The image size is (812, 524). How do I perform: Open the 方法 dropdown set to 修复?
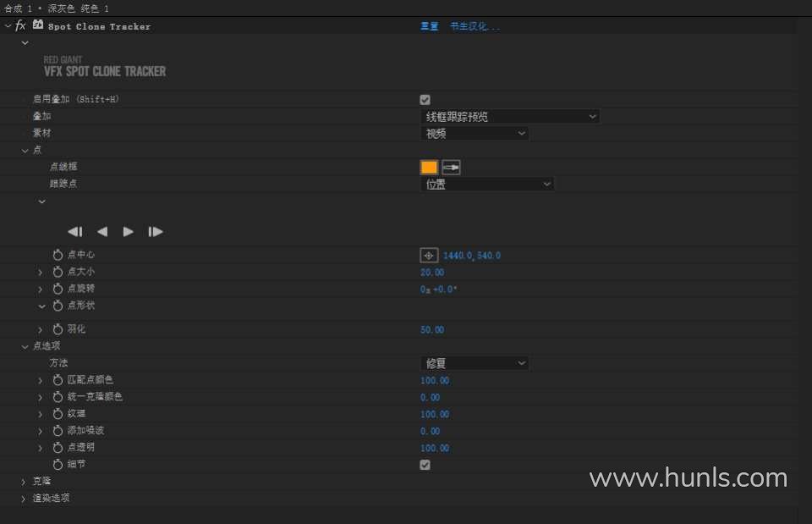click(475, 363)
